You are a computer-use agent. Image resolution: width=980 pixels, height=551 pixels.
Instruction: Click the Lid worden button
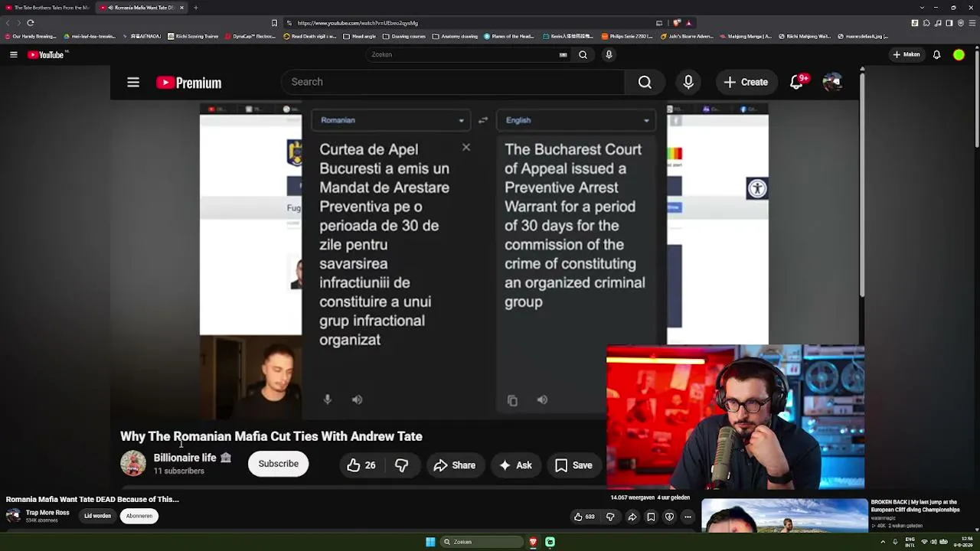[97, 516]
